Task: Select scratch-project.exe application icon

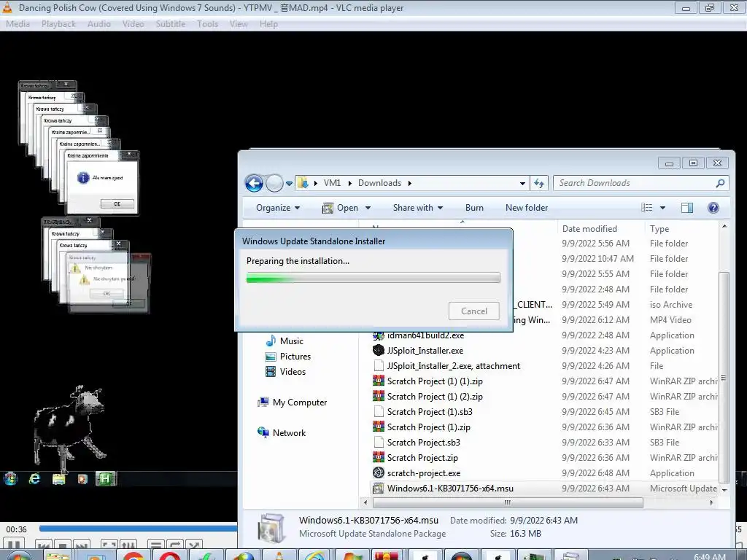Action: (x=379, y=472)
